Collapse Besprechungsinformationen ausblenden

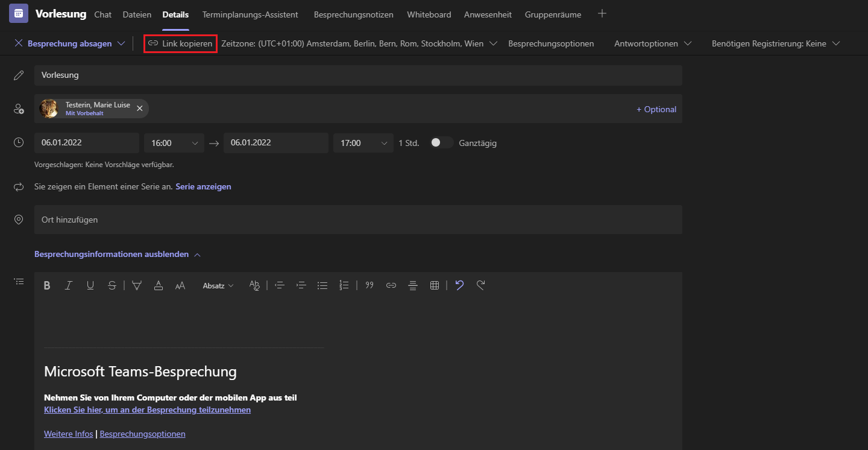click(118, 255)
